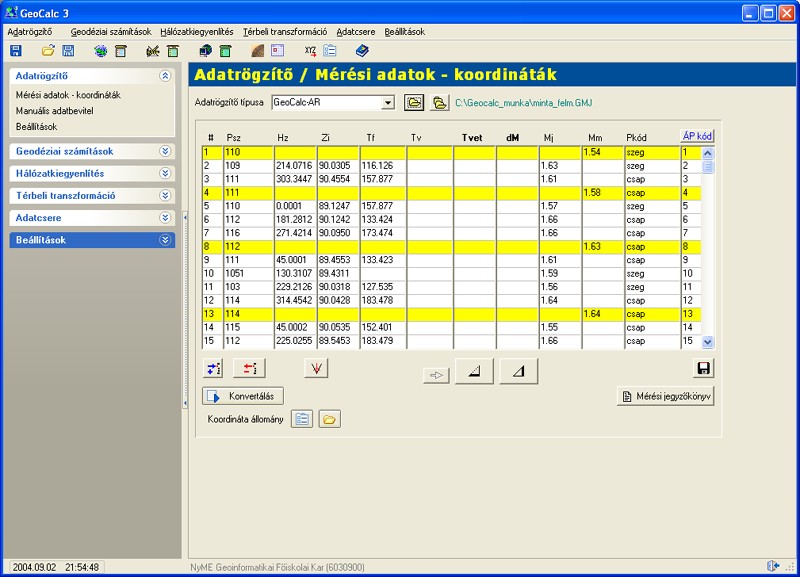
Task: Click the Konvertálás button
Action: coord(243,396)
